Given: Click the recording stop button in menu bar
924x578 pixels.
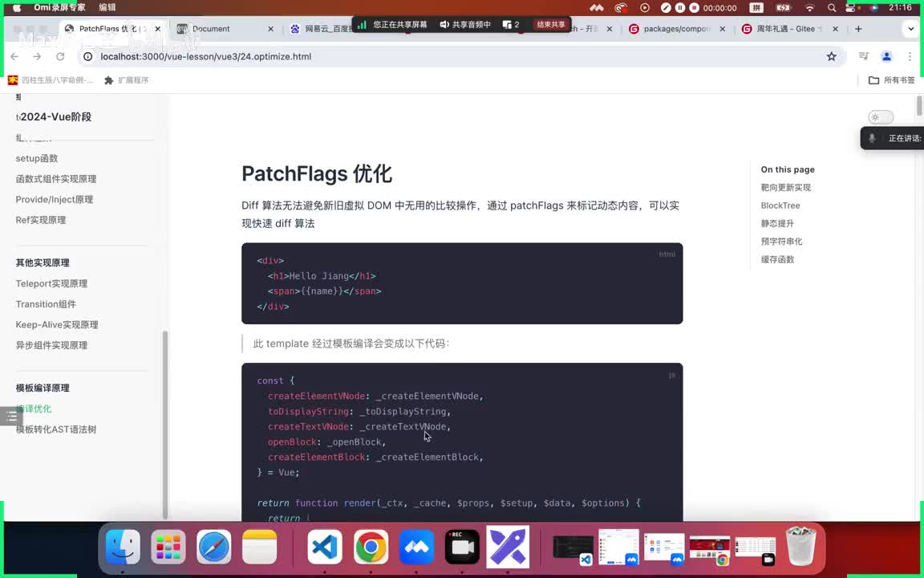Looking at the screenshot, I should pyautogui.click(x=694, y=8).
